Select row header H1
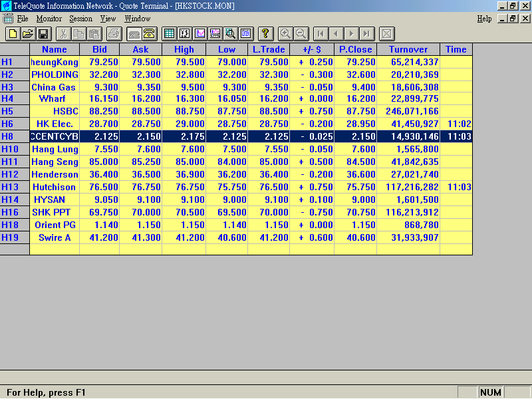 (x=15, y=62)
